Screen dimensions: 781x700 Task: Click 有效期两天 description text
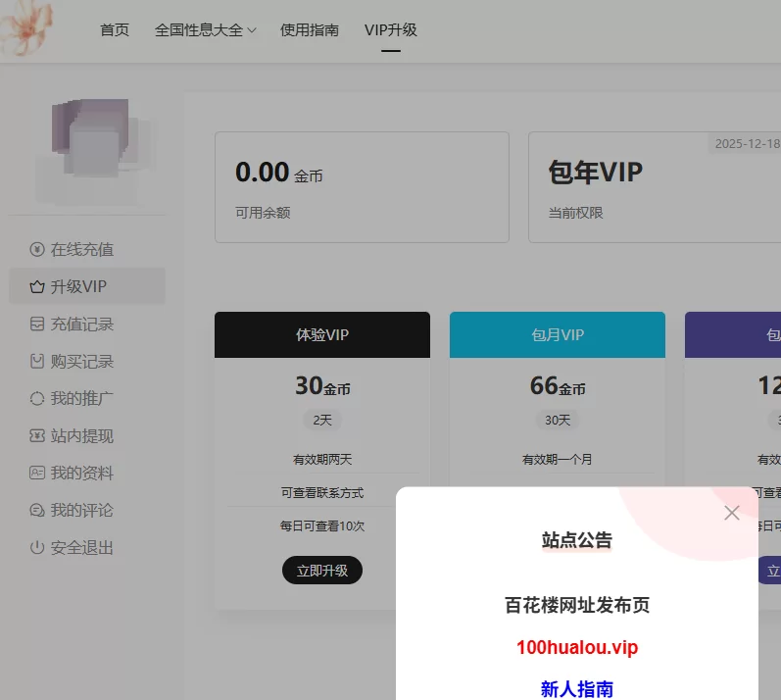(322, 460)
